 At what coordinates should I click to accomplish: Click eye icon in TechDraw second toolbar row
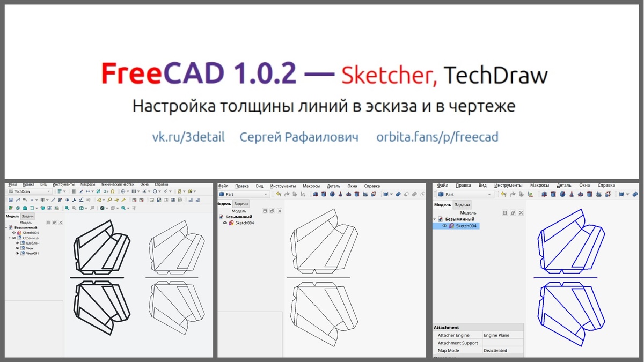point(67,200)
